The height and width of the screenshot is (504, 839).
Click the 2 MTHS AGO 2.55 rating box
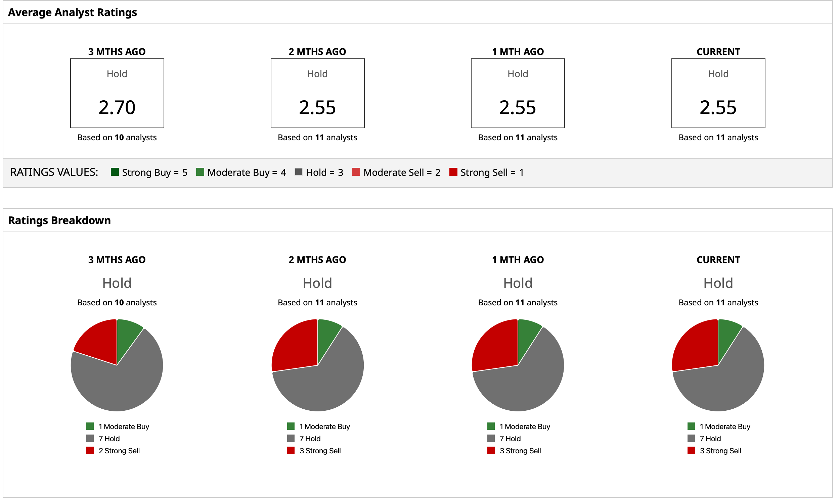pos(317,93)
